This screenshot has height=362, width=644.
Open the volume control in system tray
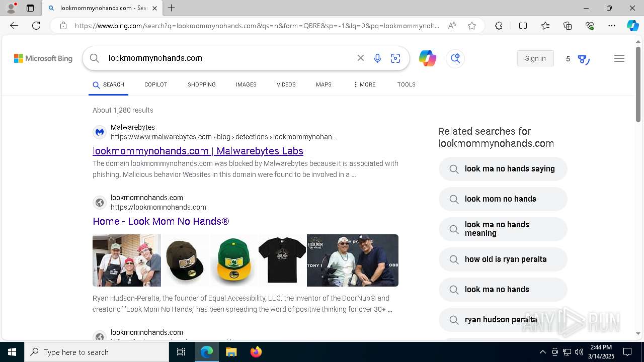tap(579, 352)
